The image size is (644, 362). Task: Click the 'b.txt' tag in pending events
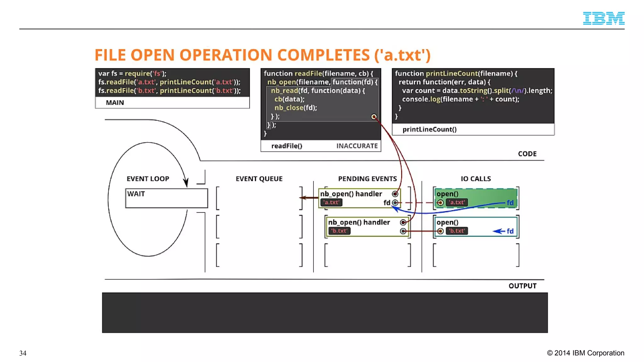339,231
